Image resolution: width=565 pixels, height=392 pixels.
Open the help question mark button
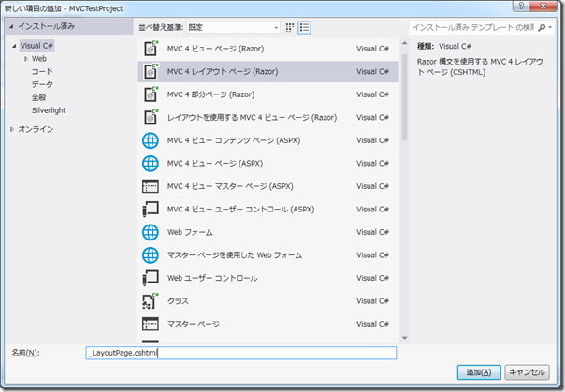[521, 6]
